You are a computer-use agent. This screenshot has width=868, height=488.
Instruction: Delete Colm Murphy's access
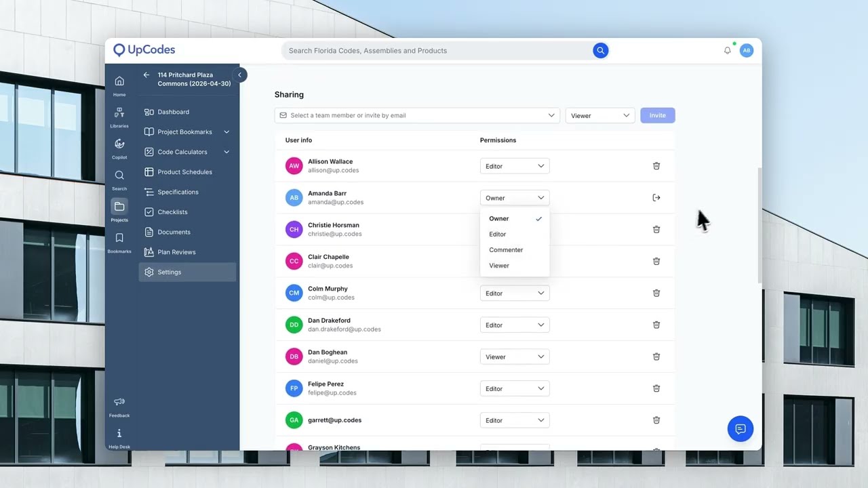(656, 293)
